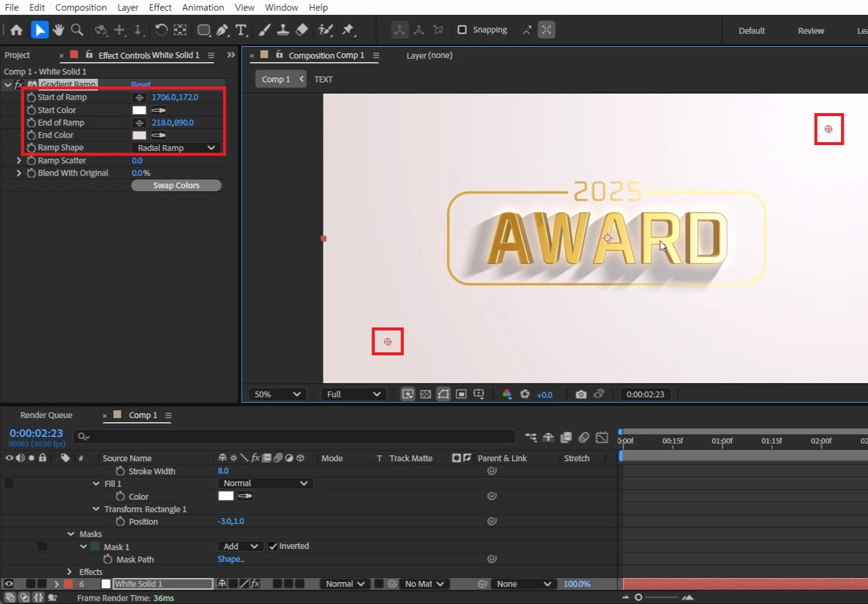Open Region of Interest button
Screen dimensions: 868x604
click(x=461, y=394)
